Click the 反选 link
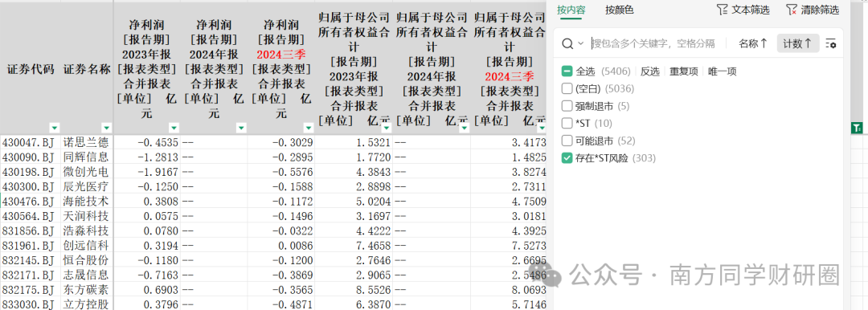 click(650, 71)
